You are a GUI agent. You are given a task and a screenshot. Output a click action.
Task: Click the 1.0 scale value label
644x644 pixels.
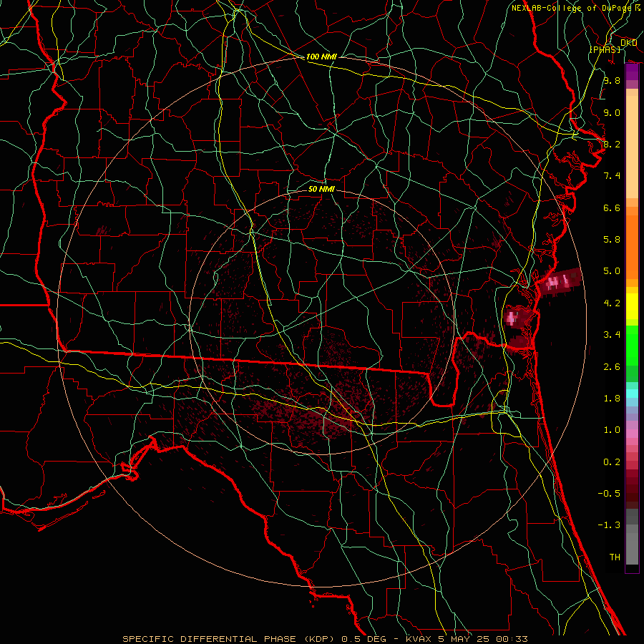(612, 430)
